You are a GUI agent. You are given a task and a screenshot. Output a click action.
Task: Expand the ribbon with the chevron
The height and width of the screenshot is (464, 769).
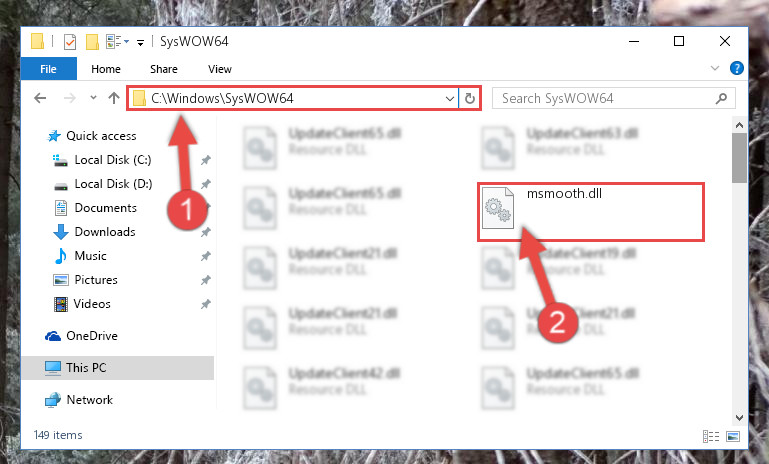click(715, 68)
